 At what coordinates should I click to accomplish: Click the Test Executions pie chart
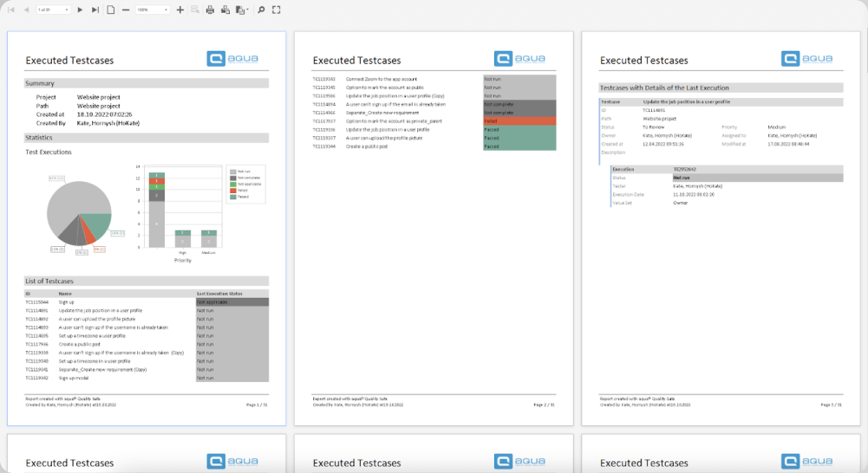click(x=79, y=213)
